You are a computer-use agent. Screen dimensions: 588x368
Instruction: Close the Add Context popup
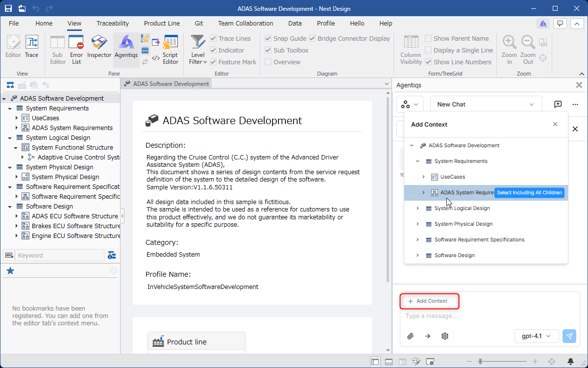pos(555,124)
